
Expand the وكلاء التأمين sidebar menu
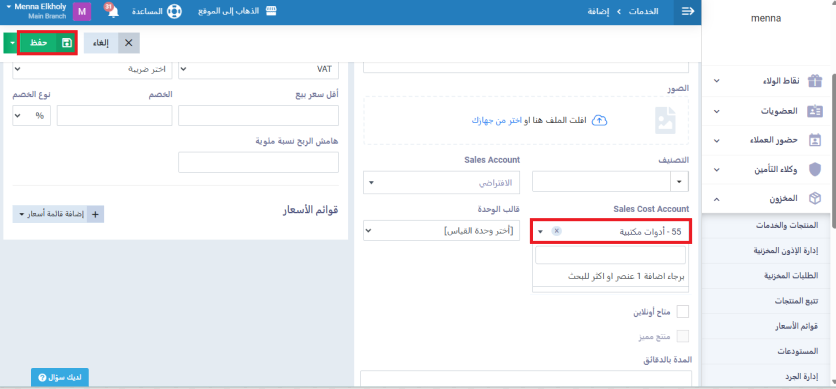717,170
